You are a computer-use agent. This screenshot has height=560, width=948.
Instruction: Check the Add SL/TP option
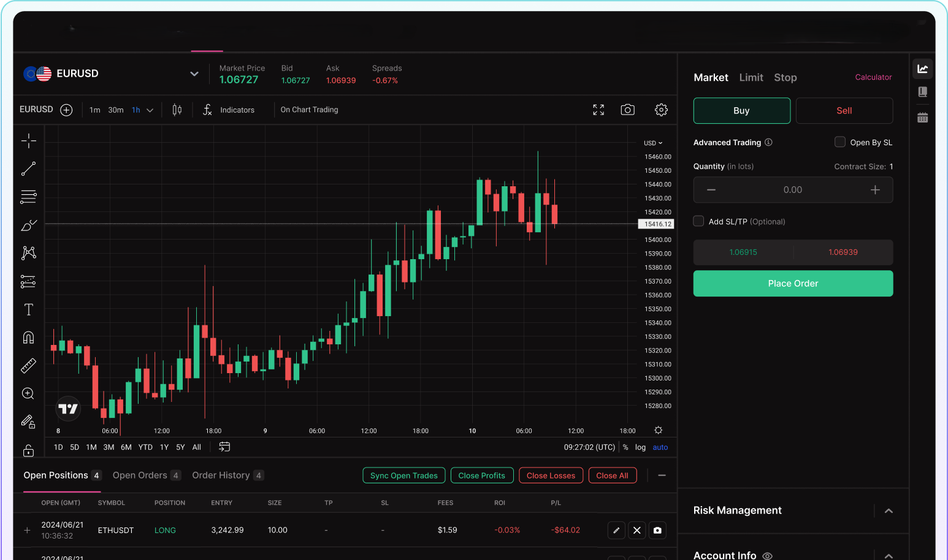[x=698, y=221]
